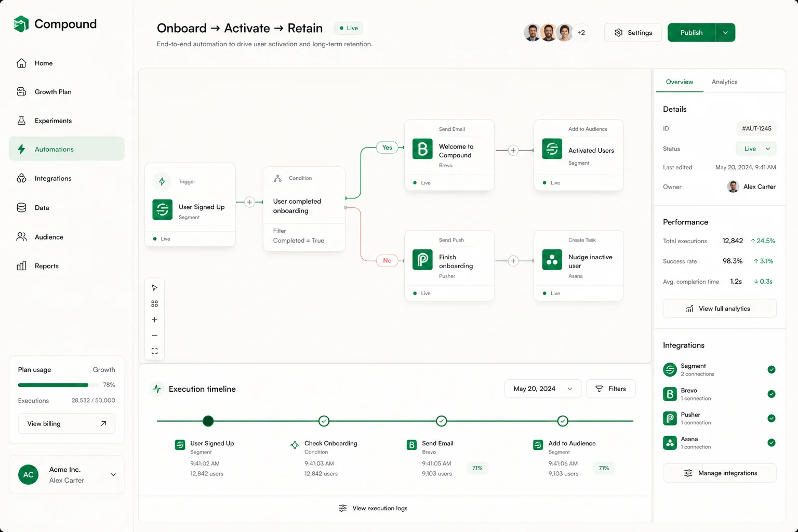Image resolution: width=798 pixels, height=532 pixels.
Task: Click the Pusher integration row icon
Action: pos(670,418)
